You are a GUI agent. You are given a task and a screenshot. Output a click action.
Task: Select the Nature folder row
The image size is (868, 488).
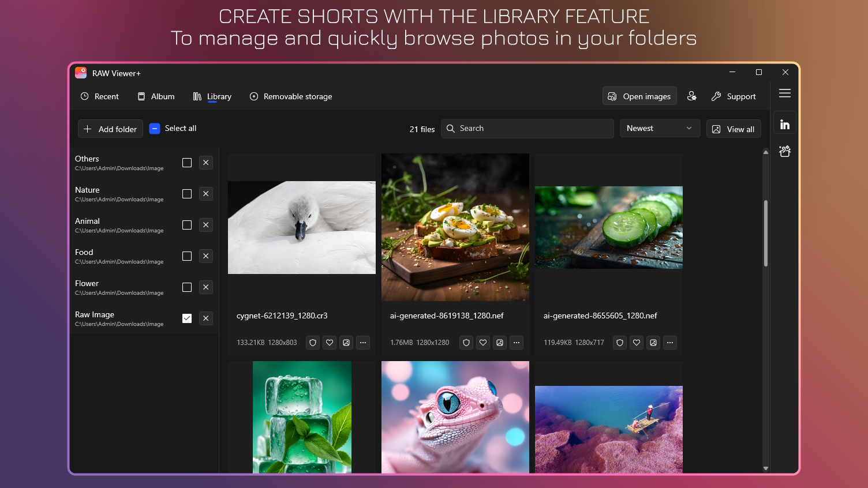[144, 194]
